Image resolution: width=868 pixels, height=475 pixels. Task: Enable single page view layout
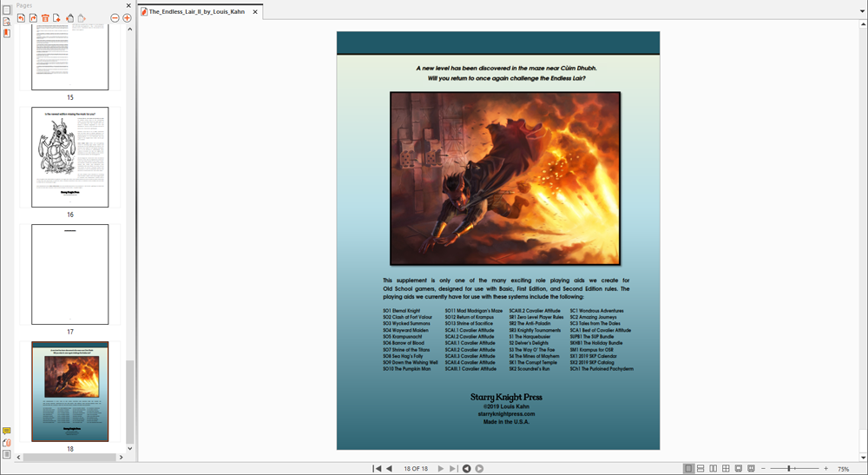(x=688, y=469)
